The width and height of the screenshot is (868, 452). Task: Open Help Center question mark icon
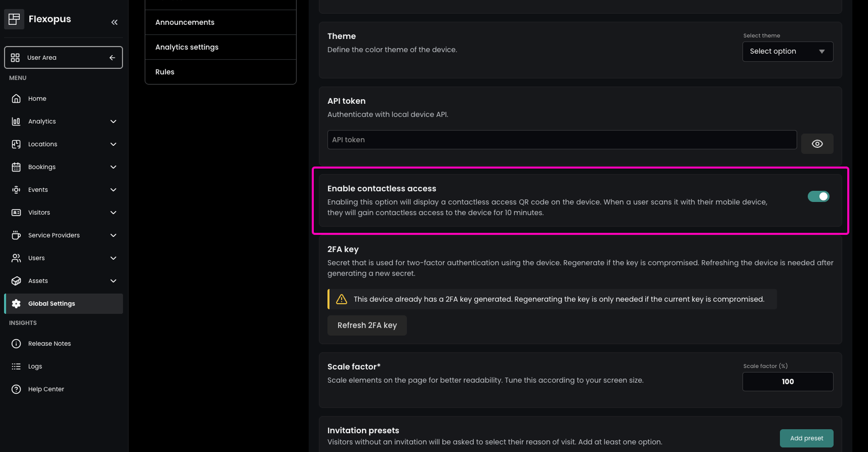tap(16, 389)
